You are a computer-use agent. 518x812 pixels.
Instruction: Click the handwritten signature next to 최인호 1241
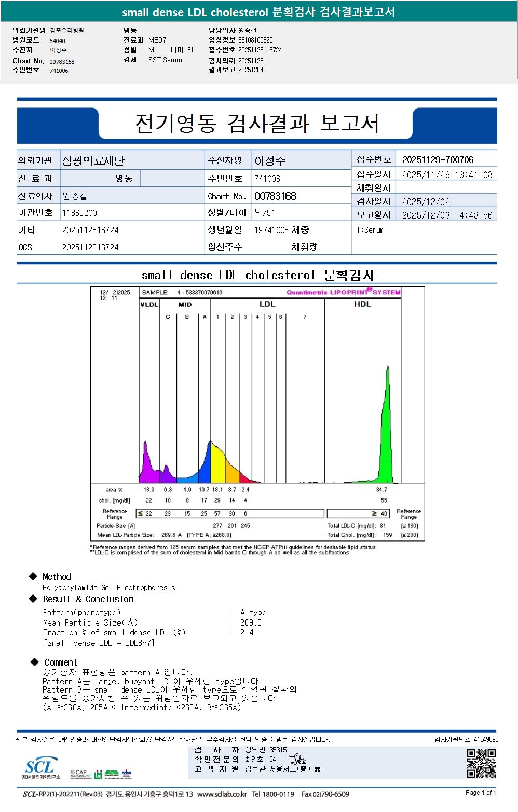297,759
